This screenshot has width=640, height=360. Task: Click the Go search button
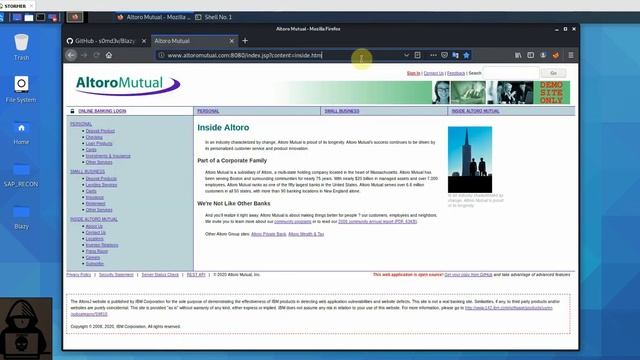click(x=553, y=73)
